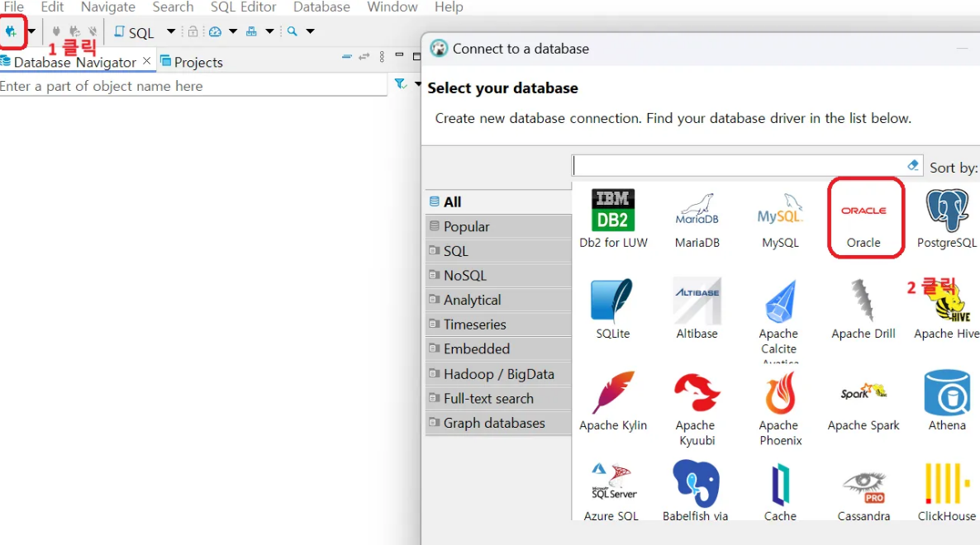
Task: Select the MySQL driver
Action: coord(780,219)
